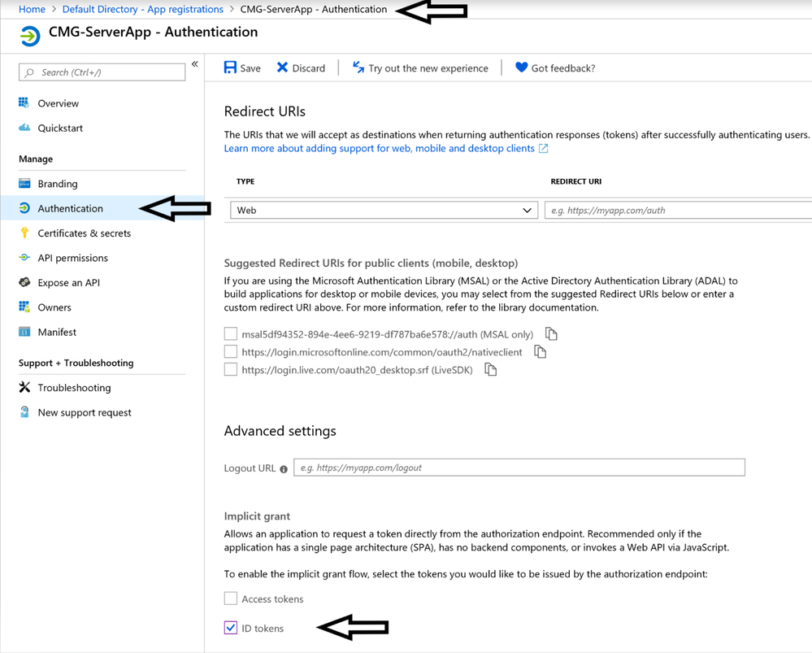Open API permissions page
The image size is (812, 653).
tap(73, 258)
